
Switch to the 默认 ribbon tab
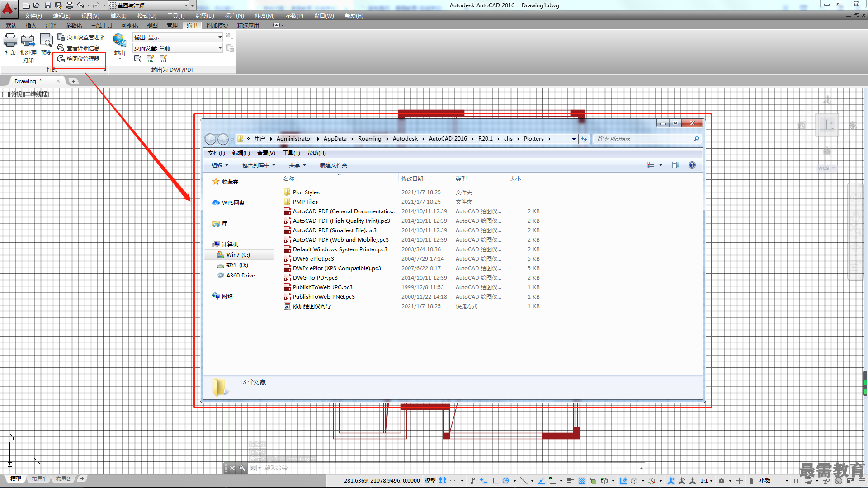tap(11, 25)
